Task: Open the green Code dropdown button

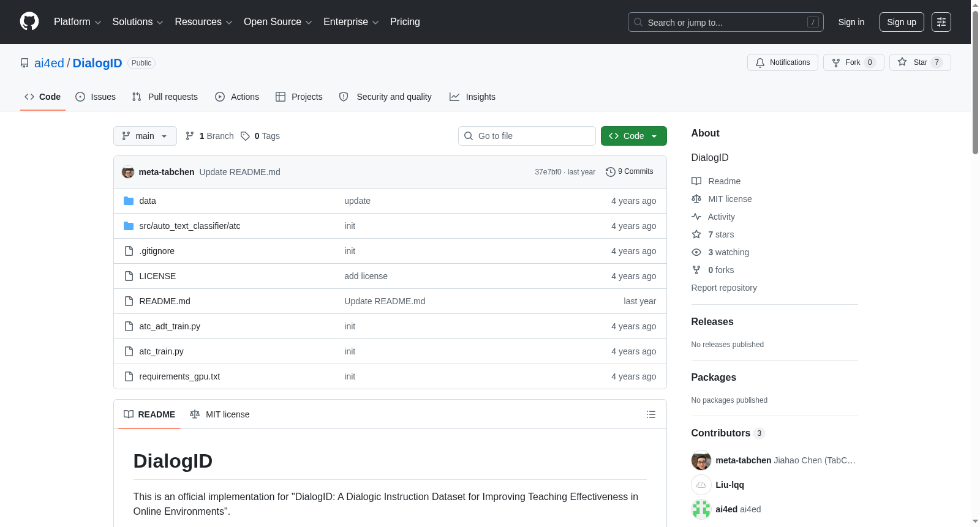Action: tap(634, 136)
